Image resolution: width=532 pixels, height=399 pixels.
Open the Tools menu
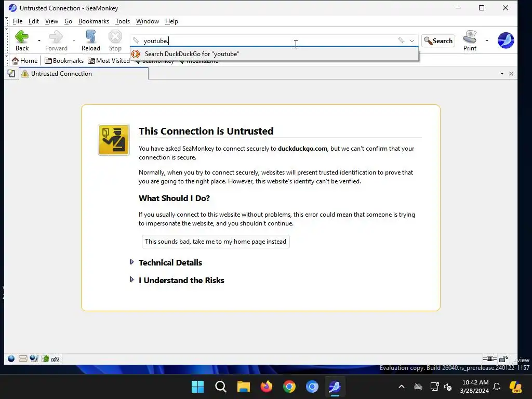[x=123, y=21]
